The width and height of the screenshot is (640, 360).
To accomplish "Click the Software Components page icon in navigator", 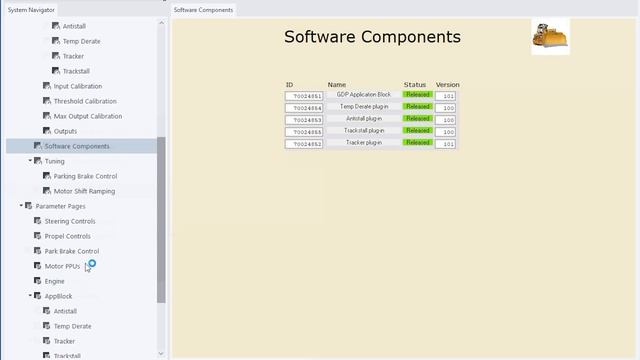I will (x=38, y=146).
